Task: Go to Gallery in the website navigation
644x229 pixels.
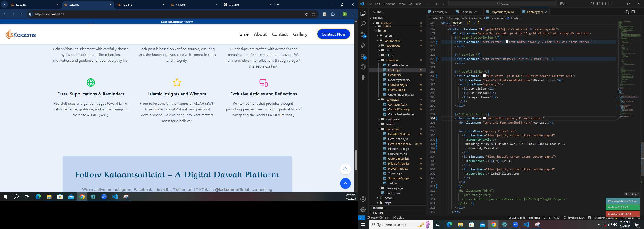Action: (x=300, y=34)
